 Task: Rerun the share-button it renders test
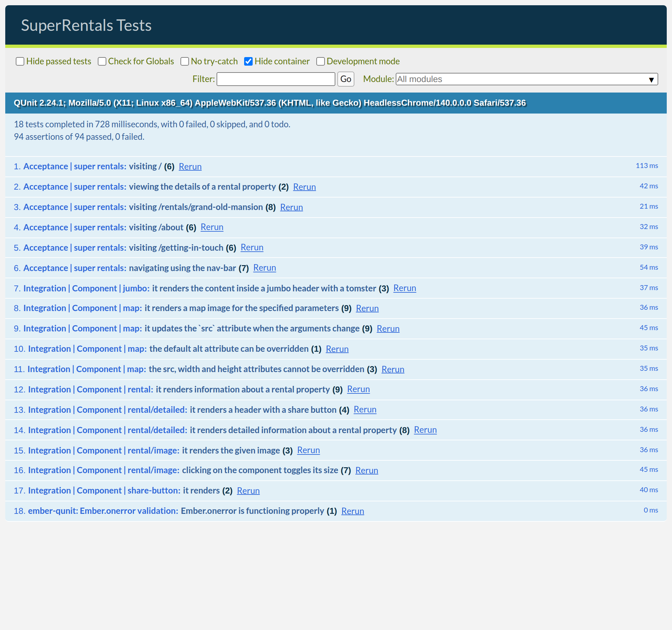(x=248, y=491)
